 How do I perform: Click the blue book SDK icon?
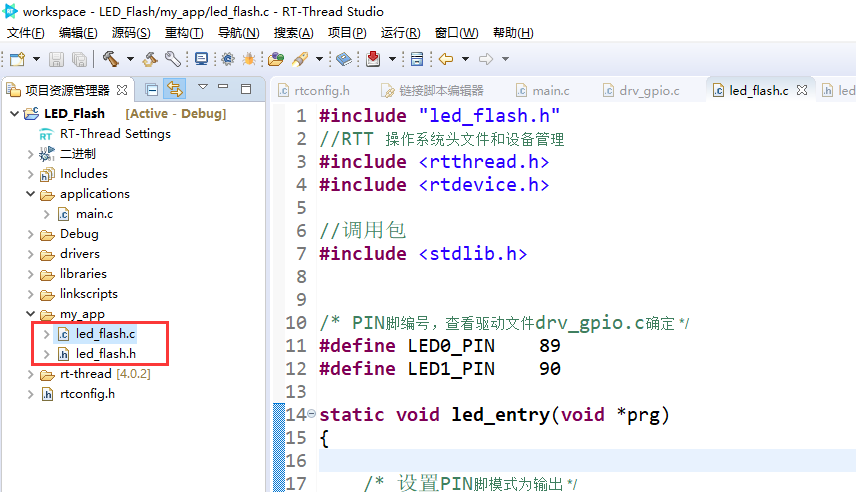(x=344, y=59)
